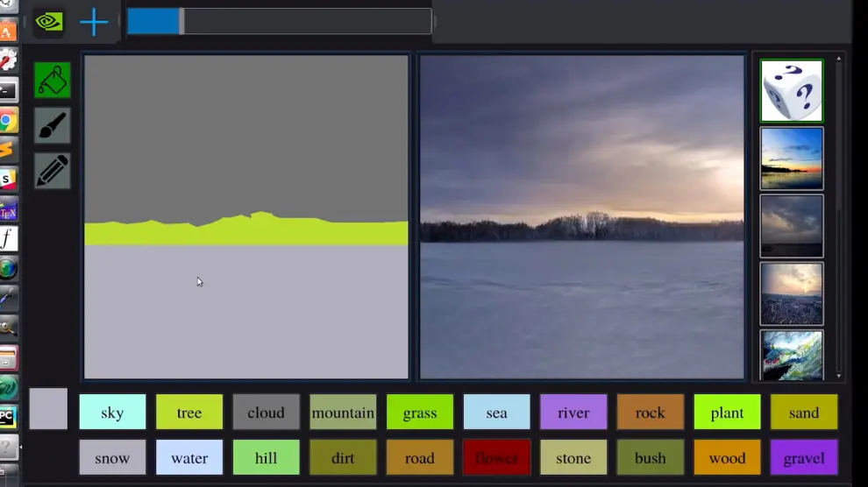Choose the sunset lake style thumbnail
The width and height of the screenshot is (868, 487).
click(792, 159)
